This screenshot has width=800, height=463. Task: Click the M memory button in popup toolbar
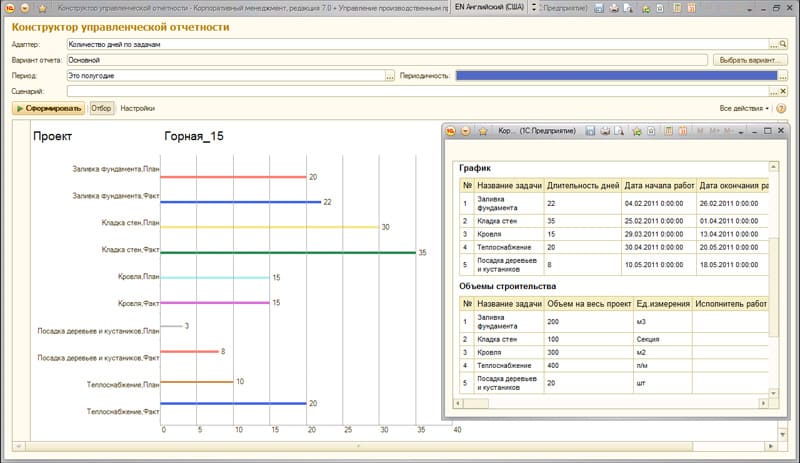(x=700, y=131)
